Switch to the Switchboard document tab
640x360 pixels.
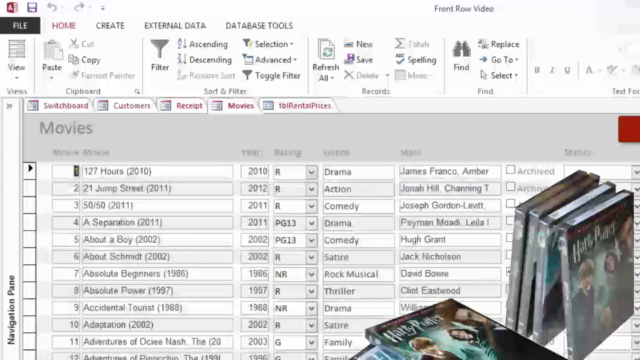coord(58,106)
